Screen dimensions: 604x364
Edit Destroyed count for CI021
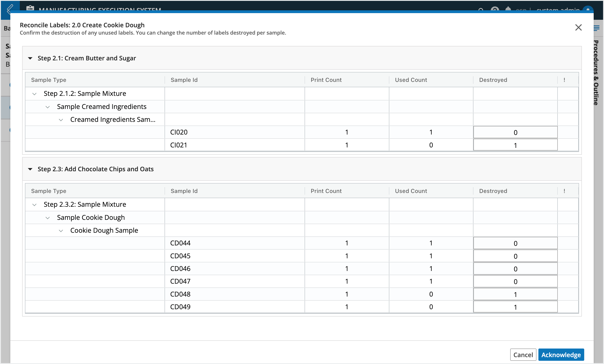coord(515,145)
